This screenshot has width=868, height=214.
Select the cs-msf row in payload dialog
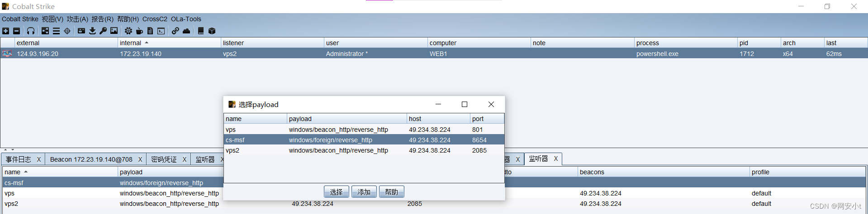pos(364,140)
